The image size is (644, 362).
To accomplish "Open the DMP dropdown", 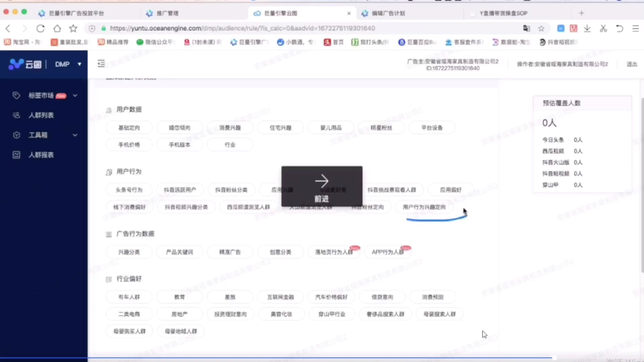I will pos(68,64).
